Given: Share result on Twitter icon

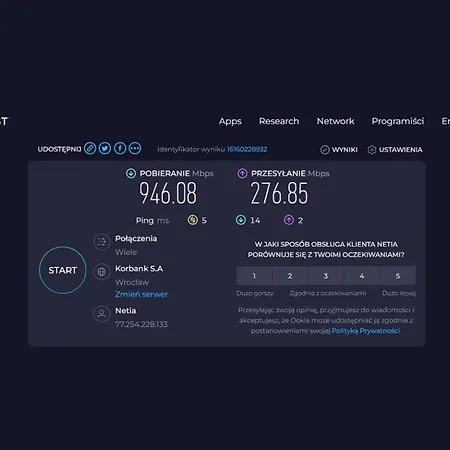Looking at the screenshot, I should pos(105,148).
